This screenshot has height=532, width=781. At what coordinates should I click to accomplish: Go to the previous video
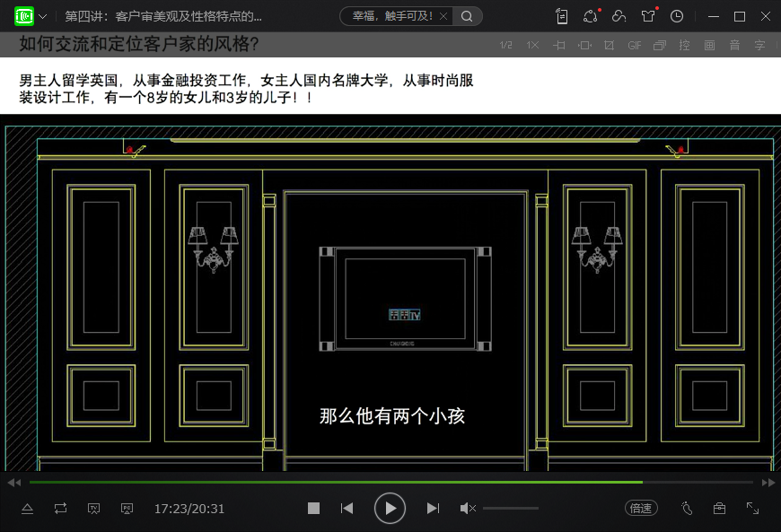tap(347, 509)
